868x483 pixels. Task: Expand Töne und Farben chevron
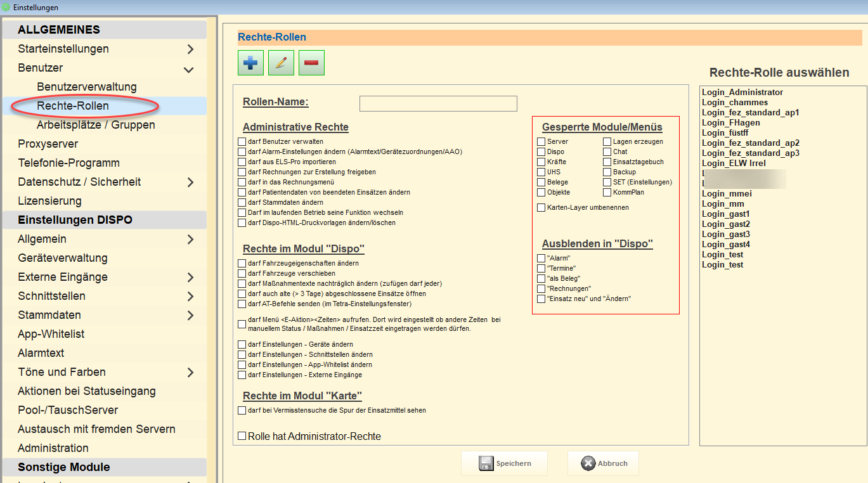pyautogui.click(x=190, y=373)
